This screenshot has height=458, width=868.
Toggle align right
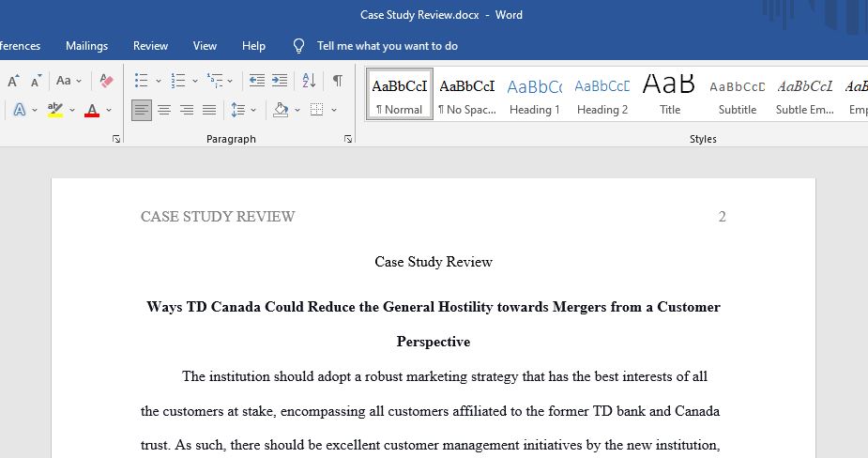click(187, 110)
